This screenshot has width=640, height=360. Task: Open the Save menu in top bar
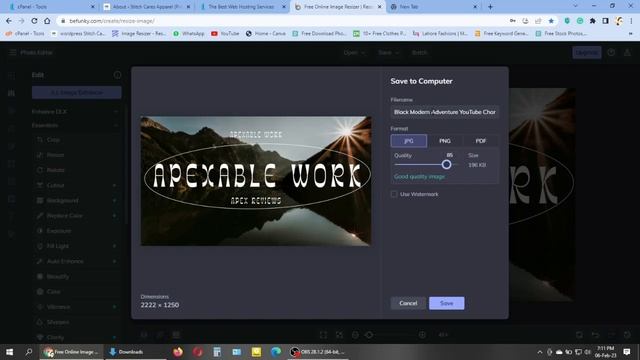388,52
